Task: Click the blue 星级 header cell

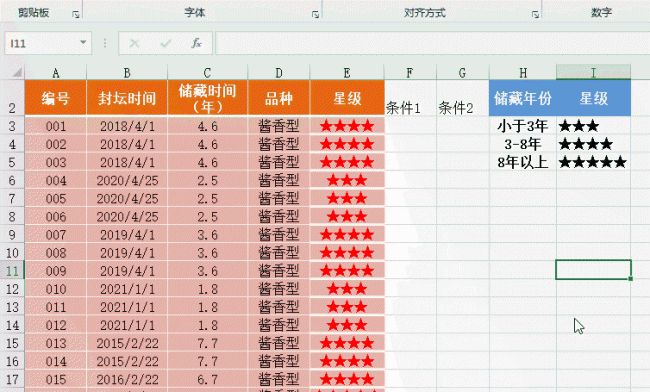Action: coord(593,98)
